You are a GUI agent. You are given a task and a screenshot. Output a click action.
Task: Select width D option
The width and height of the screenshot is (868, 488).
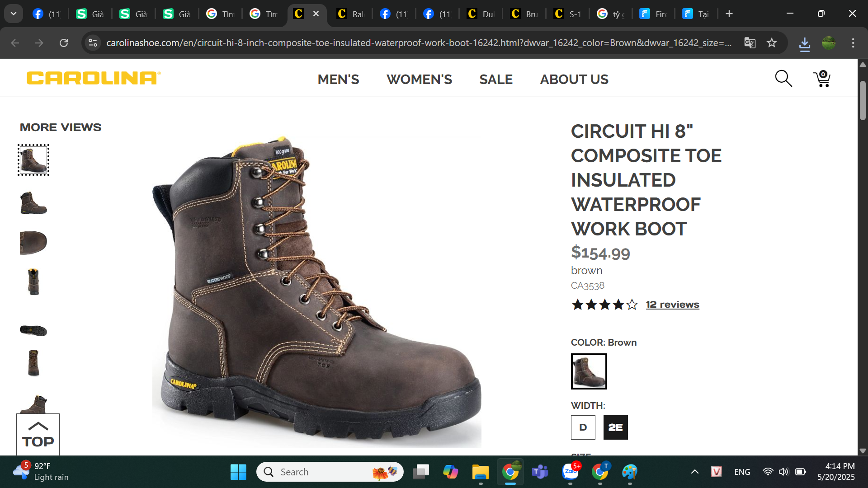[583, 427]
